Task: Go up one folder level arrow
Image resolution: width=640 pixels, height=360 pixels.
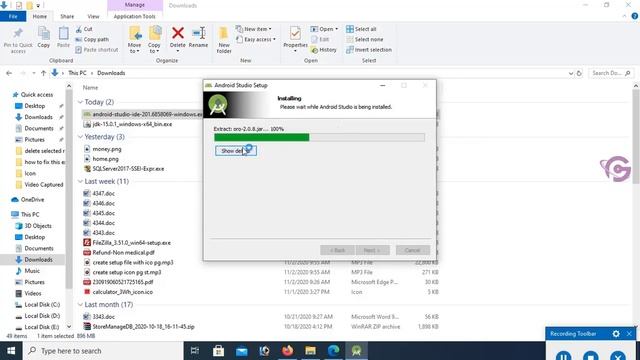Action: [x=43, y=73]
